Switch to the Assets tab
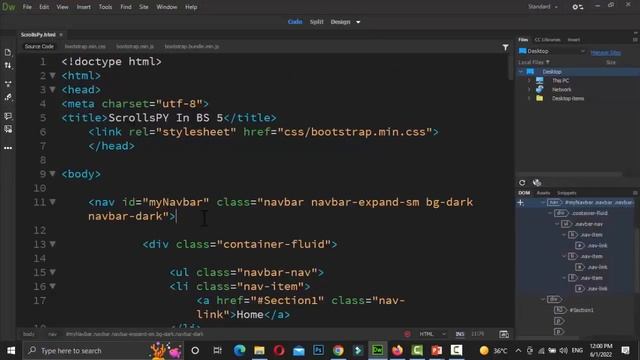Viewport: 640px width, 360px height. (x=543, y=193)
